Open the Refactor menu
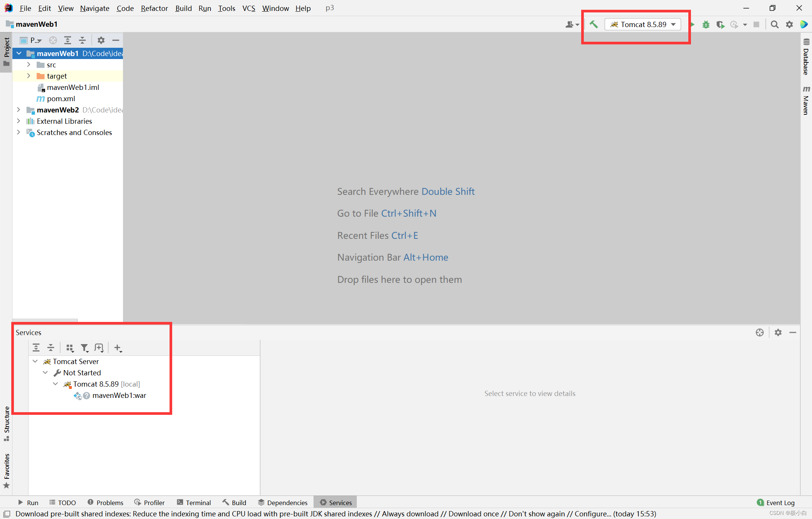 click(x=154, y=8)
